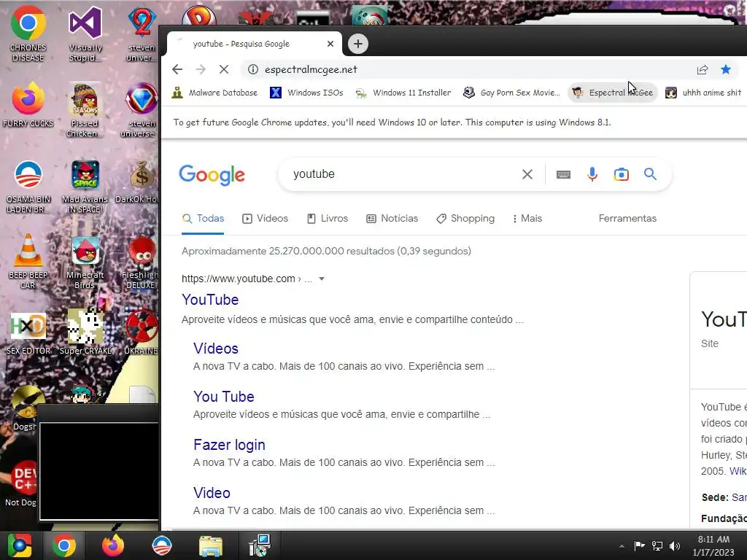Viewport: 747px width, 560px height.
Task: Open the Video sitelink
Action: pyautogui.click(x=212, y=493)
